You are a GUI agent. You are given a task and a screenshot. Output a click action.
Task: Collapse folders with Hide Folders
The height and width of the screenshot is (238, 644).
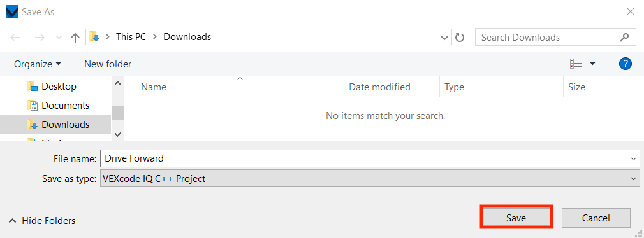pyautogui.click(x=42, y=221)
